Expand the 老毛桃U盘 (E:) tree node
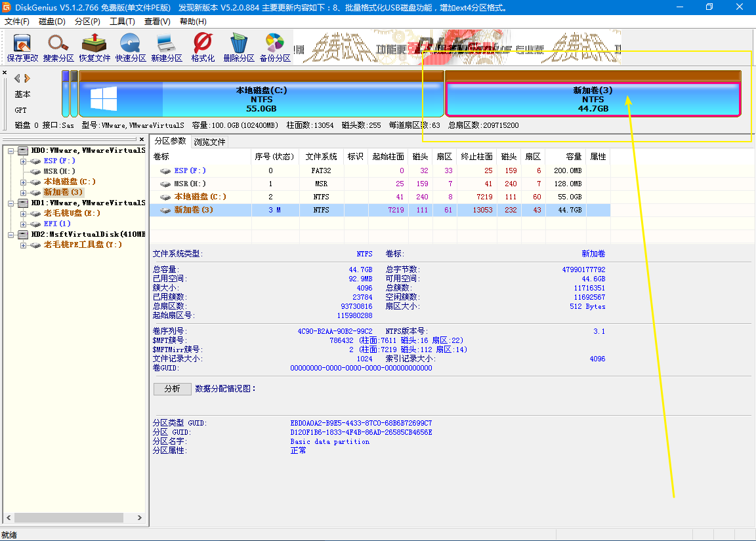 point(23,213)
